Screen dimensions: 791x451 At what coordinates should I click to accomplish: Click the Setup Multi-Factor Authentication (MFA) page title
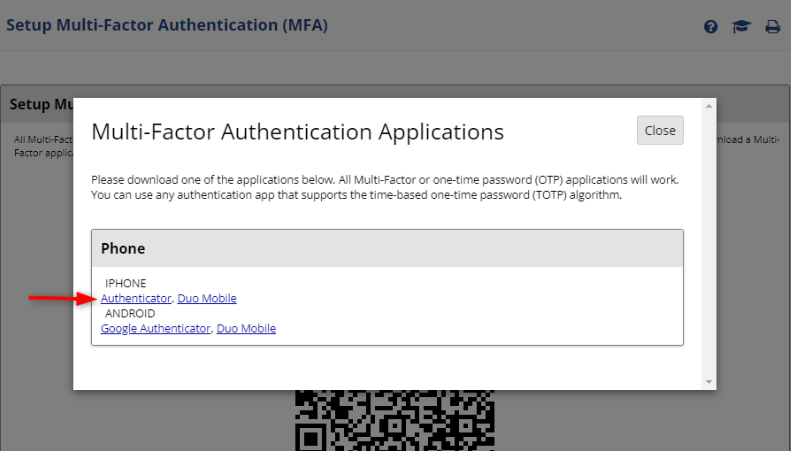point(167,25)
